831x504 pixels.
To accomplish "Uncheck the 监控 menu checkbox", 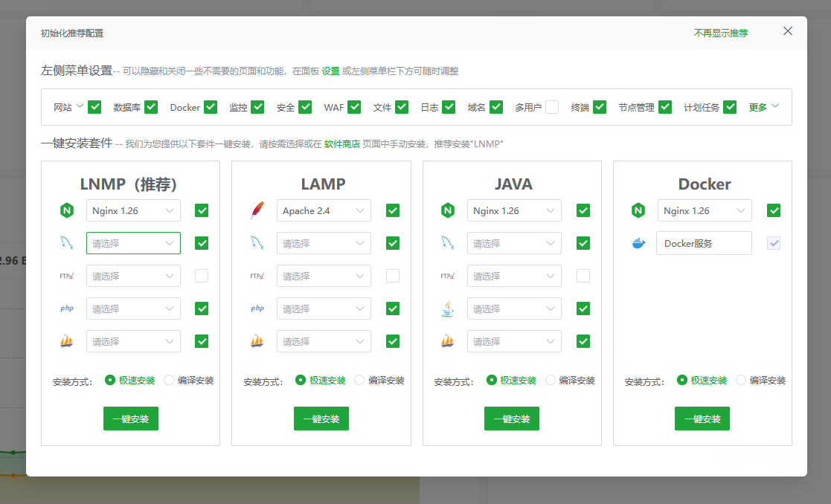I will pyautogui.click(x=257, y=107).
